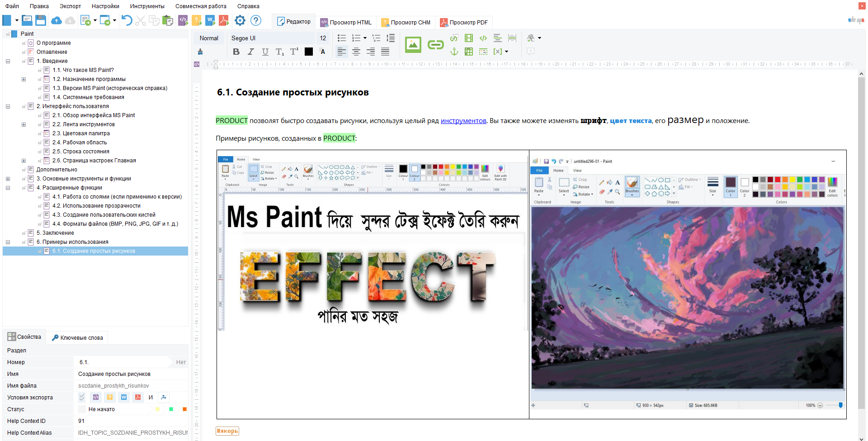Click text highlight color A icon
Image resolution: width=868 pixels, height=441 pixels.
pyautogui.click(x=323, y=52)
